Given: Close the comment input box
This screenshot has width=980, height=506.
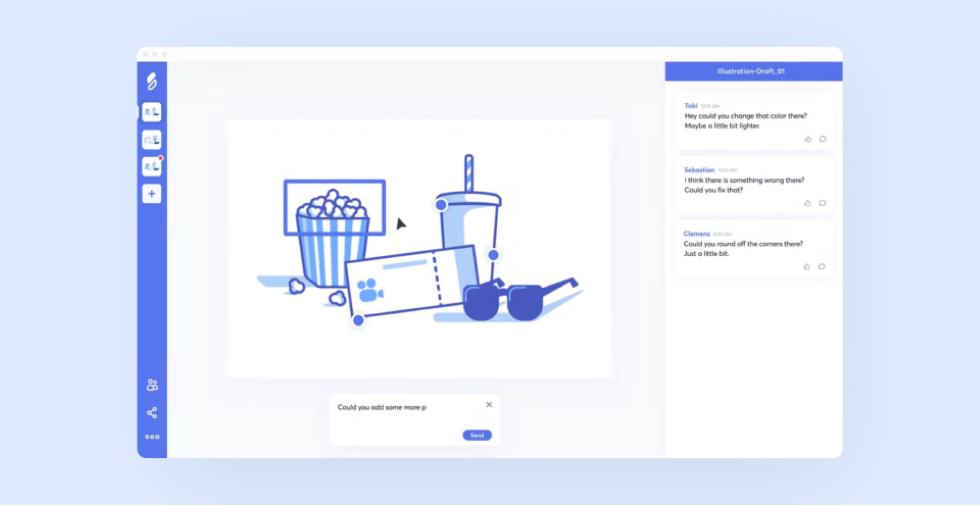Looking at the screenshot, I should pyautogui.click(x=489, y=404).
